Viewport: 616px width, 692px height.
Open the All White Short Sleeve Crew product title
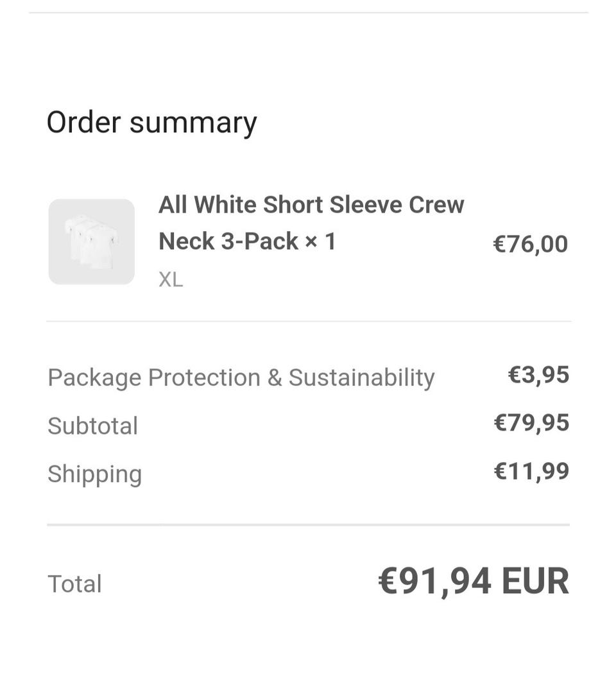[311, 205]
